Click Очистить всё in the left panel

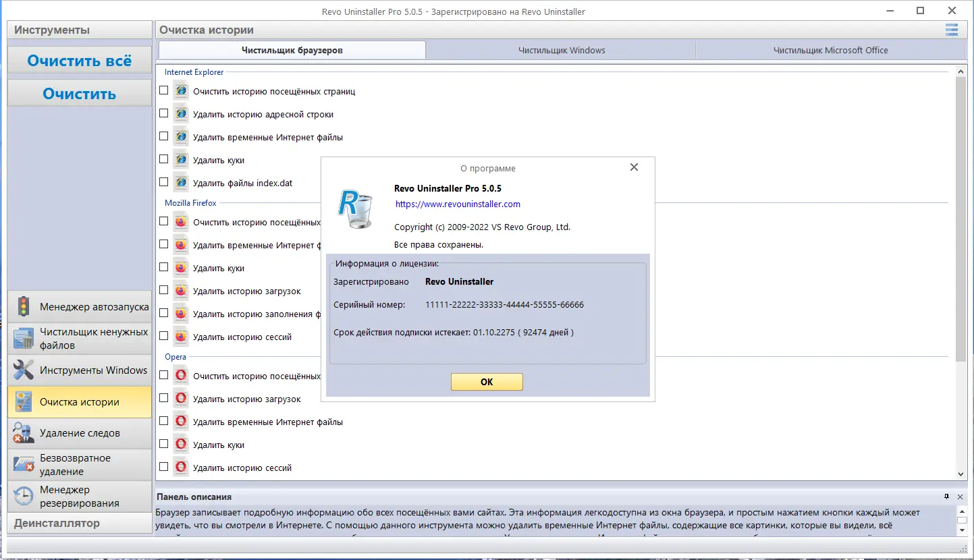click(79, 59)
